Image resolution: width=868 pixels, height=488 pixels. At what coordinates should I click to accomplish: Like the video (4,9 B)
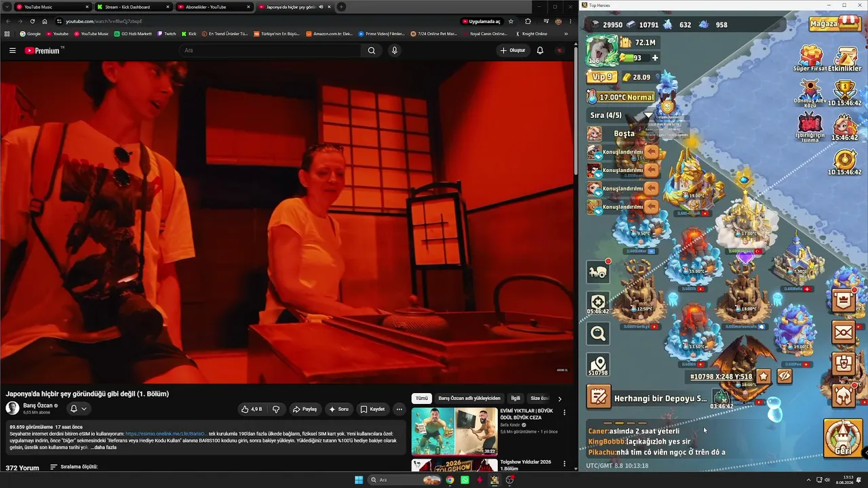(x=252, y=409)
